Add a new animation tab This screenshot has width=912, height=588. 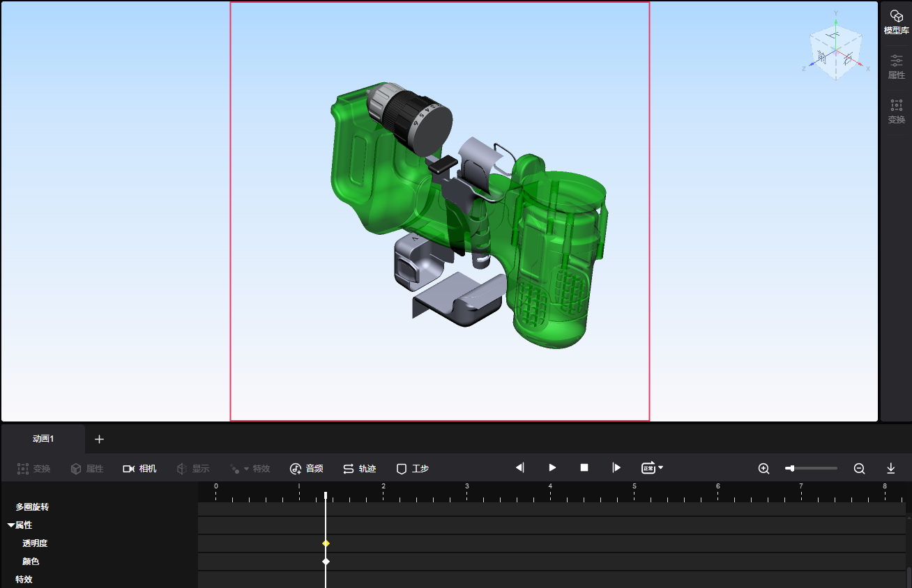(99, 439)
